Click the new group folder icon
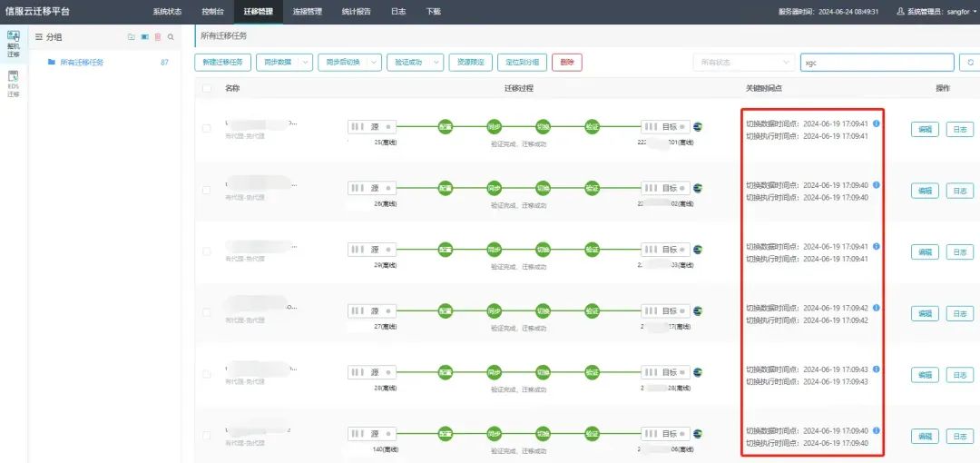The height and width of the screenshot is (463, 980). [132, 37]
